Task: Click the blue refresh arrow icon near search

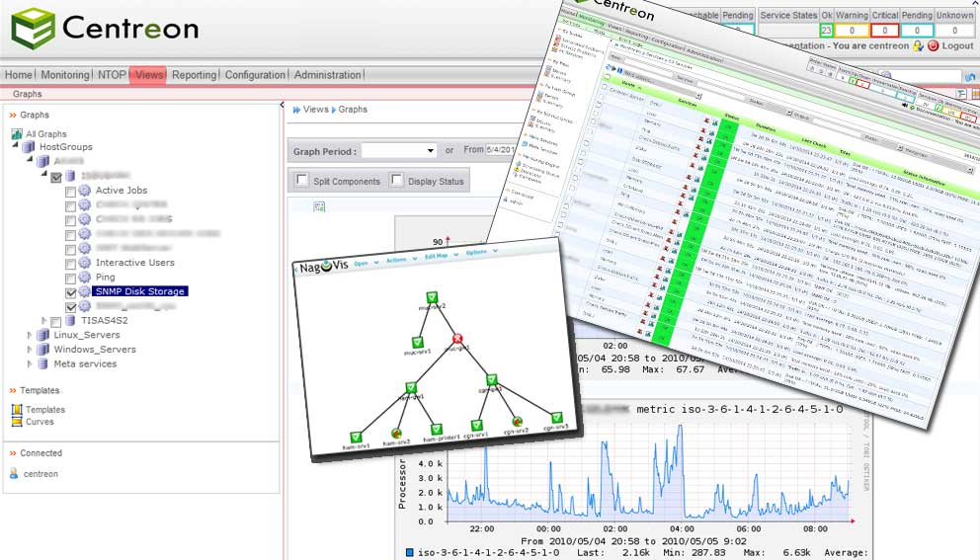Action: click(970, 77)
